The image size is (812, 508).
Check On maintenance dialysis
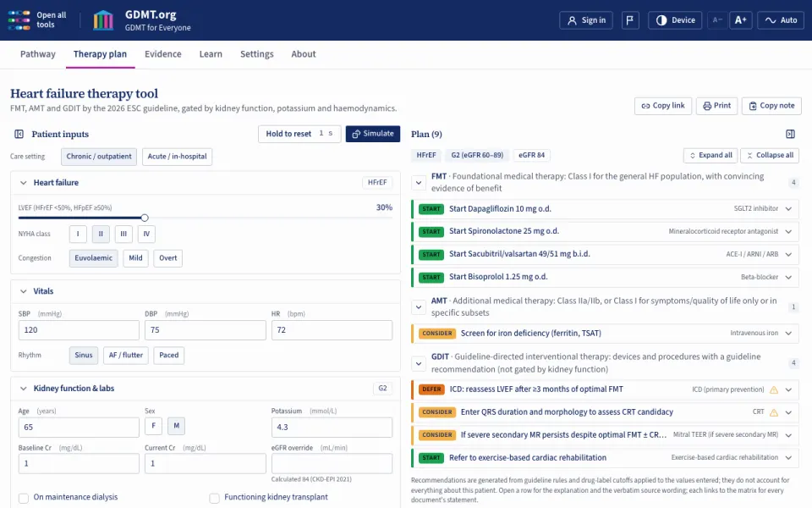tap(24, 498)
